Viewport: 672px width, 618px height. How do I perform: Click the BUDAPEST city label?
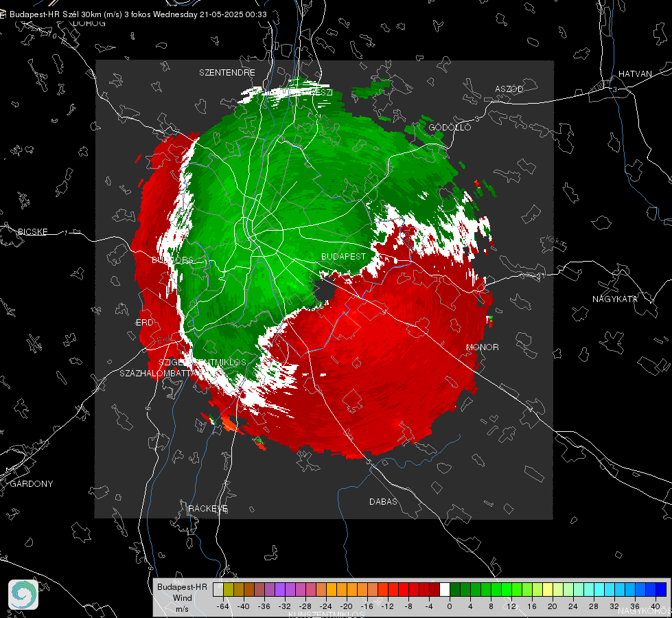coord(344,256)
